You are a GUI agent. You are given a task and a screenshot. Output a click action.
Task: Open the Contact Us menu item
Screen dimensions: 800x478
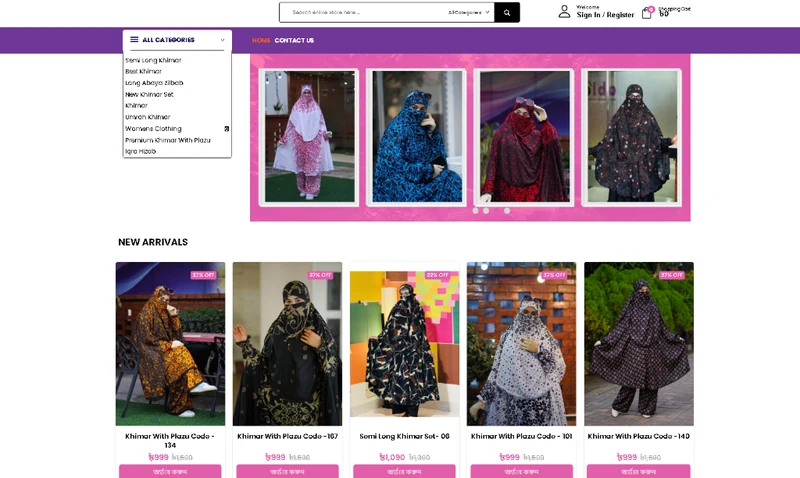(294, 40)
